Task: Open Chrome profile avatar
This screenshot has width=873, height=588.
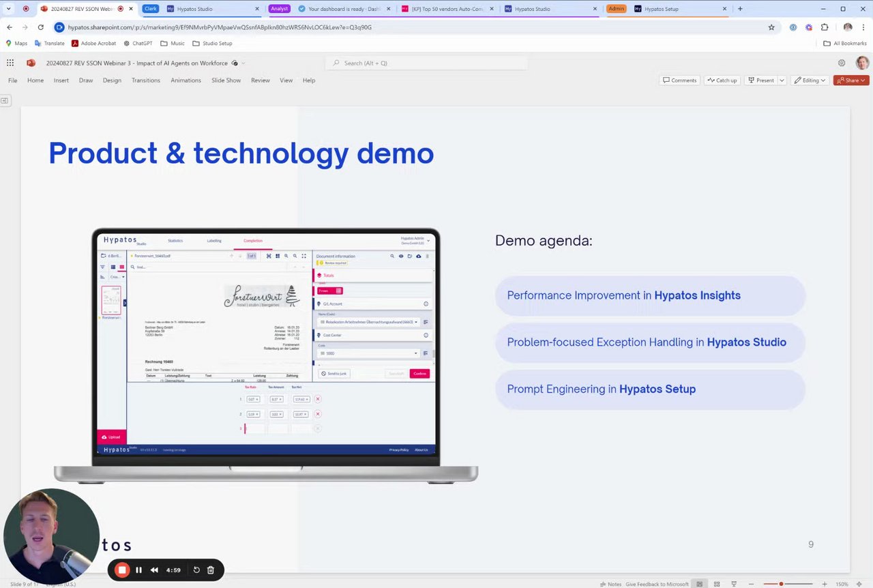Action: pos(848,27)
